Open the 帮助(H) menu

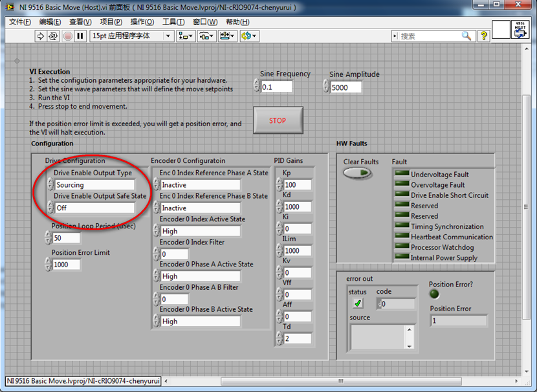(237, 22)
